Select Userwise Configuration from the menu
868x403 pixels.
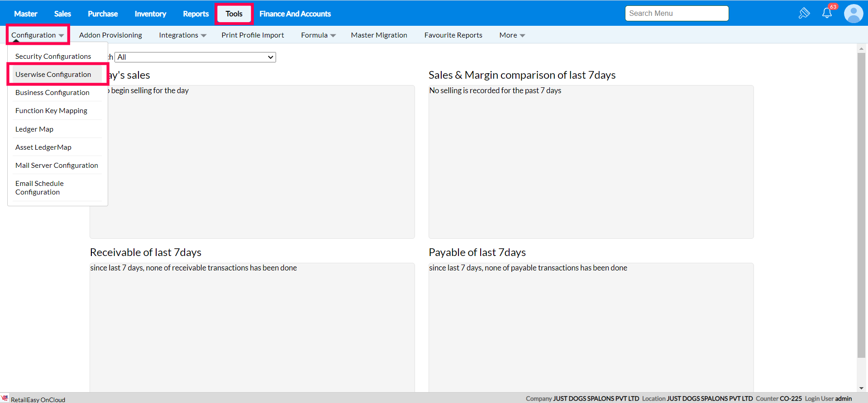click(53, 75)
